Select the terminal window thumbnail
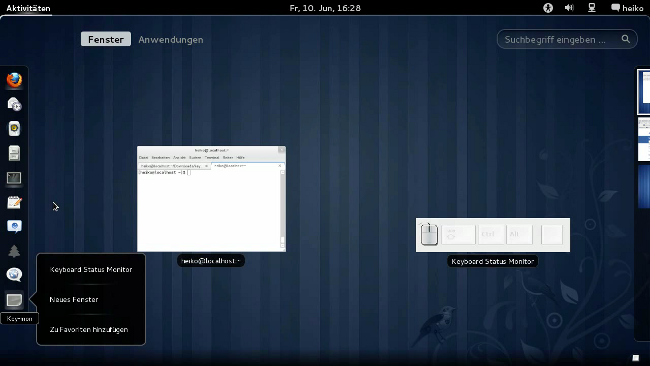Viewport: 650px width, 366px height. click(x=211, y=199)
